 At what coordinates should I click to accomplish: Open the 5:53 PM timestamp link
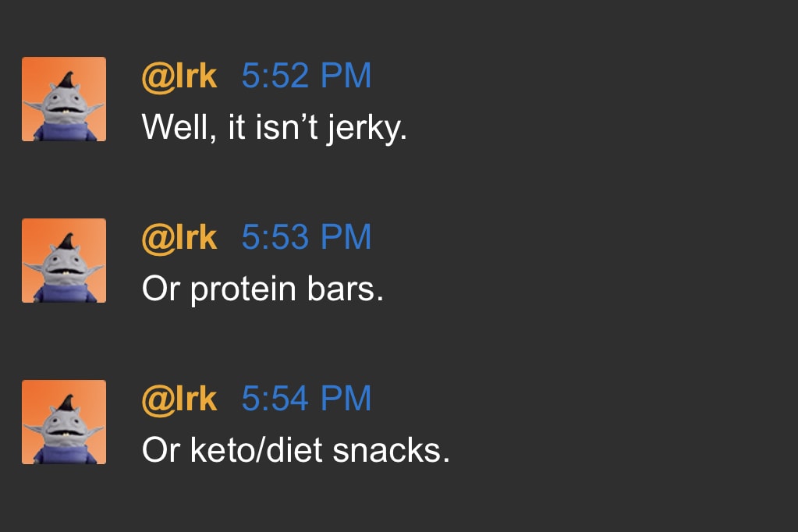pos(307,237)
